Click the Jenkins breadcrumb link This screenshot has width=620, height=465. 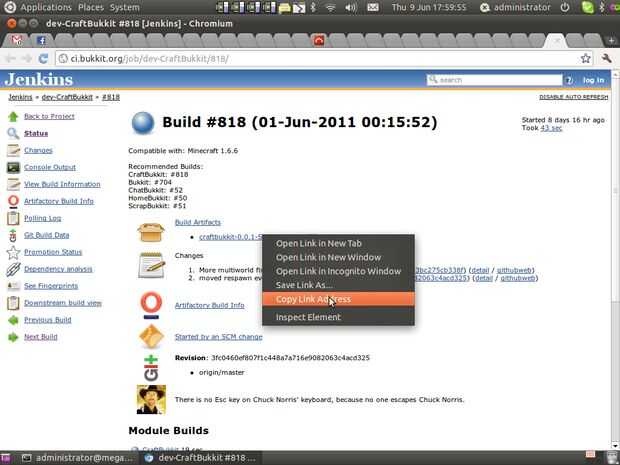point(20,97)
